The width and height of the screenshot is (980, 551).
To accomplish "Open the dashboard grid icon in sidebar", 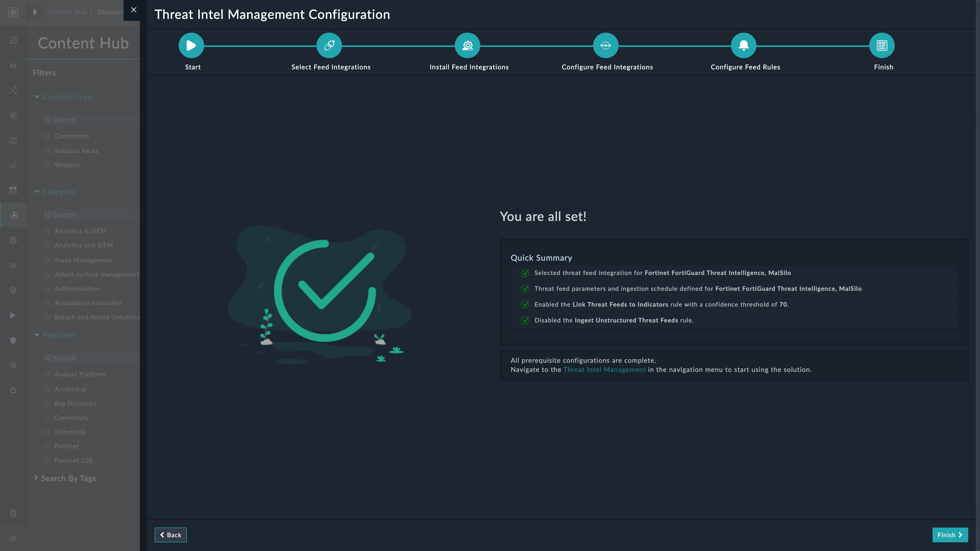I will coord(13,40).
